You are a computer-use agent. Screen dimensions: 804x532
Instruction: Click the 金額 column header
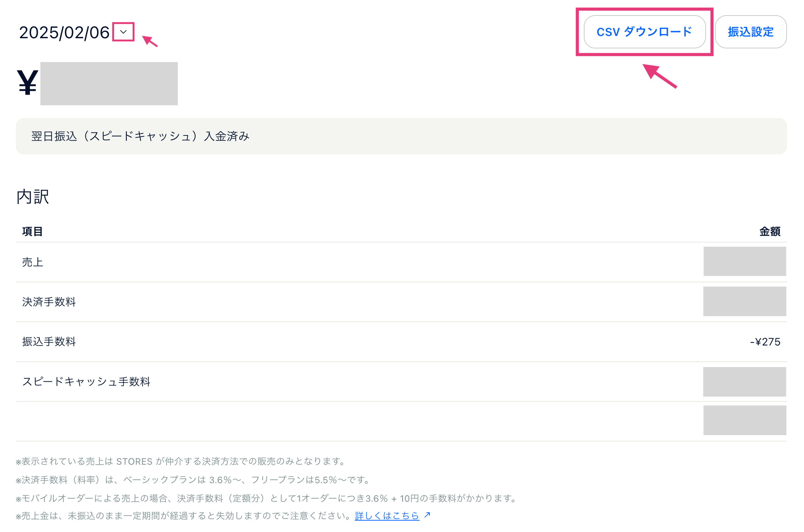(x=770, y=231)
